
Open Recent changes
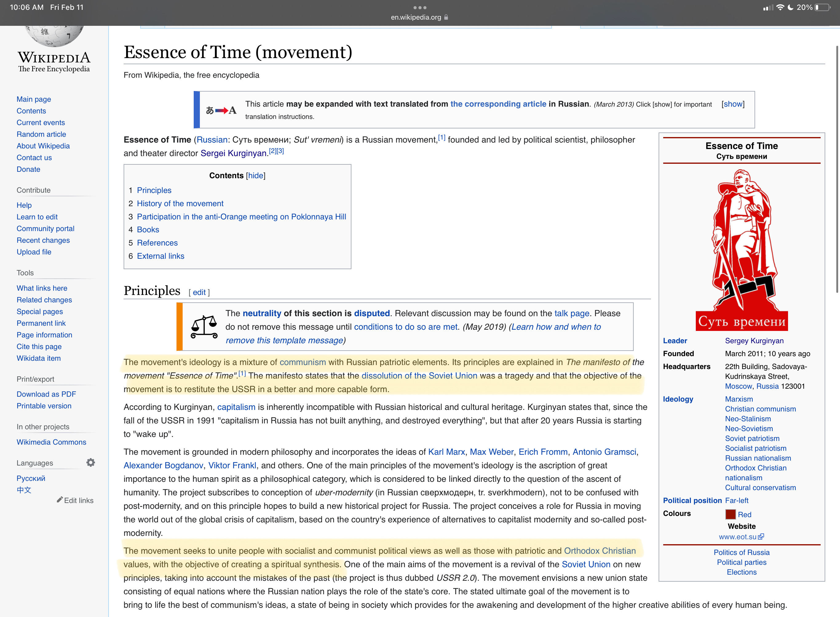click(x=43, y=240)
